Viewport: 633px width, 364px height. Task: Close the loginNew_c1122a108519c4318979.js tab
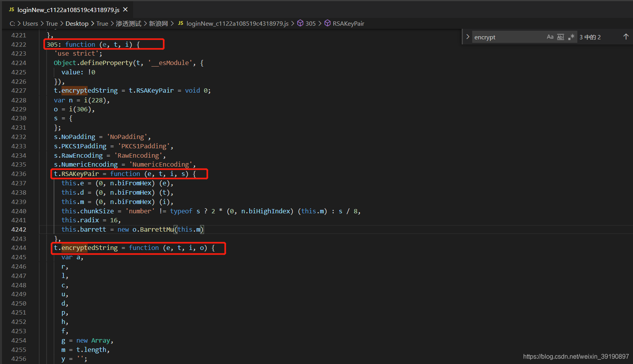(125, 9)
